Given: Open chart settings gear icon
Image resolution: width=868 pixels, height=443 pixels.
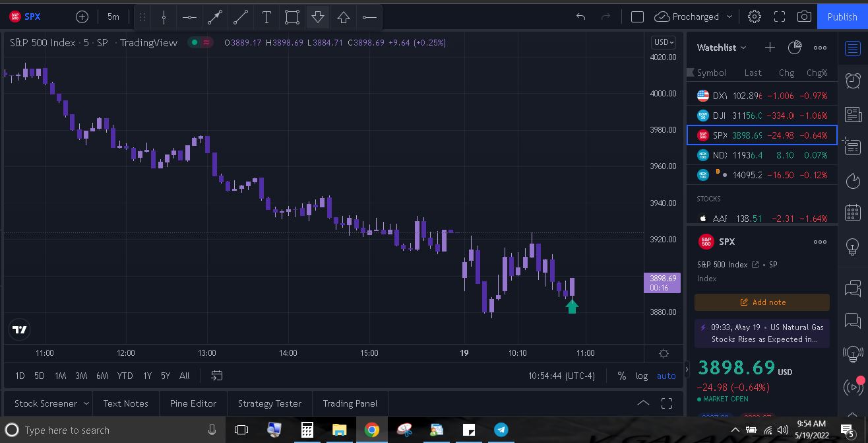Looking at the screenshot, I should click(x=755, y=17).
